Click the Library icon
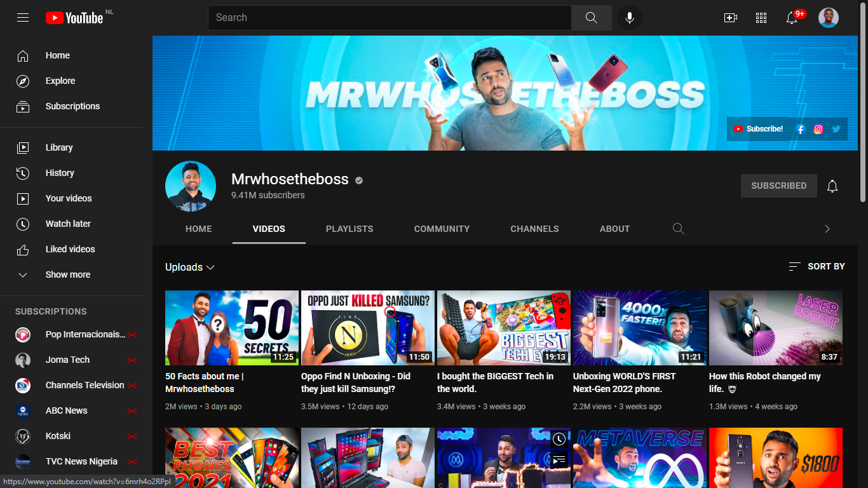Image resolution: width=868 pixels, height=488 pixels. coord(23,147)
